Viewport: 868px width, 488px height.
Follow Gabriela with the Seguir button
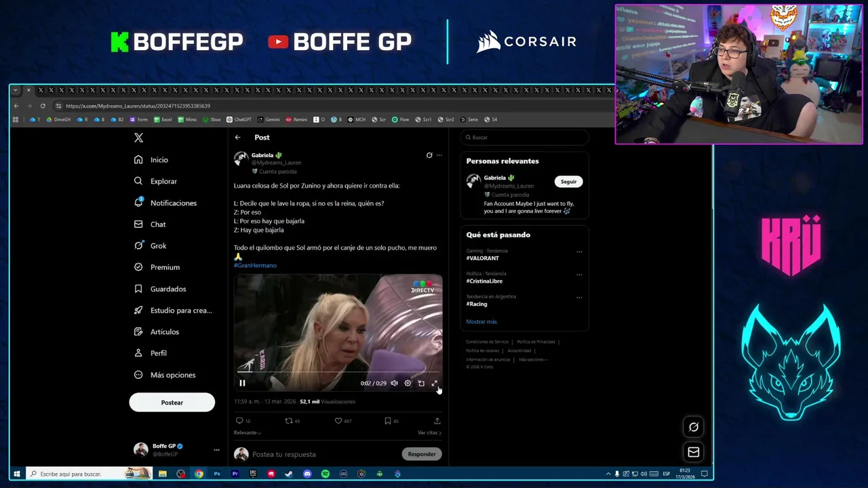tap(568, 182)
